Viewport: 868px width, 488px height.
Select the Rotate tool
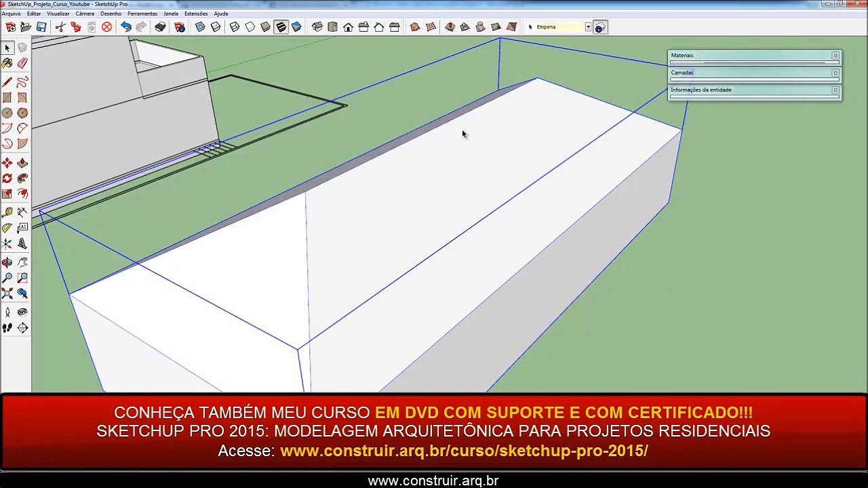pos(7,178)
